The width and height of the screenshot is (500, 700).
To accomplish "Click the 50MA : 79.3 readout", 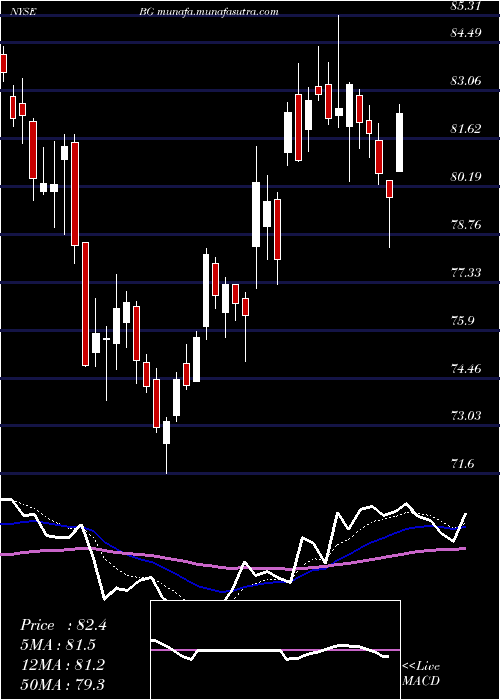I will pyautogui.click(x=62, y=684).
